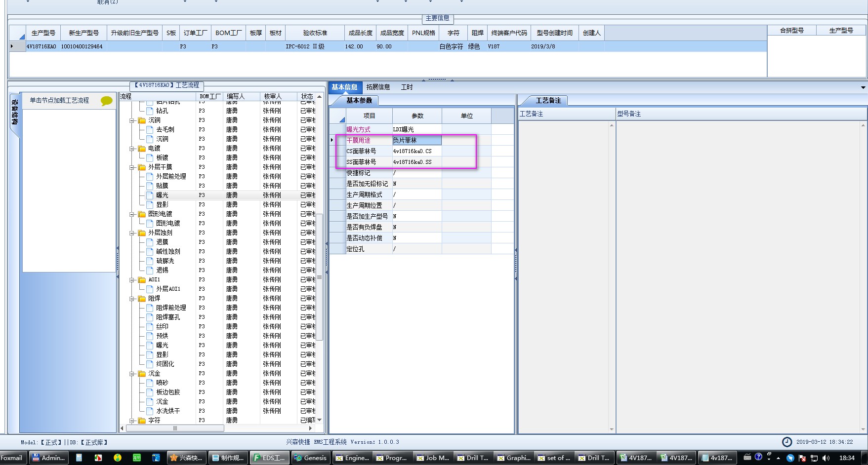Switch to the EDS工... taskbar window

270,458
